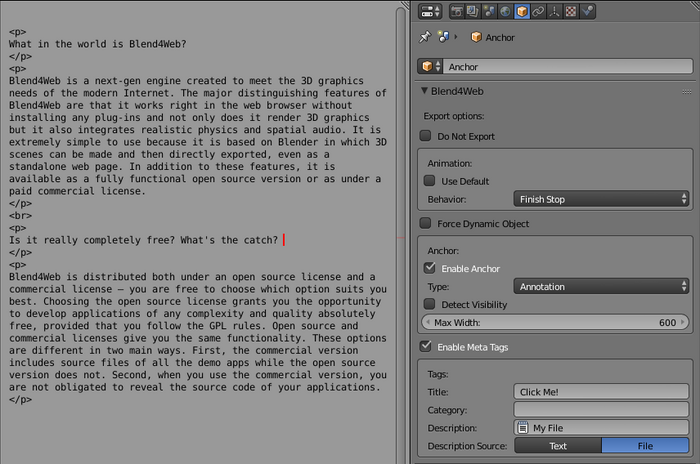Decrease Max Width with left arrow
Screen dimensions: 700x464
point(428,322)
